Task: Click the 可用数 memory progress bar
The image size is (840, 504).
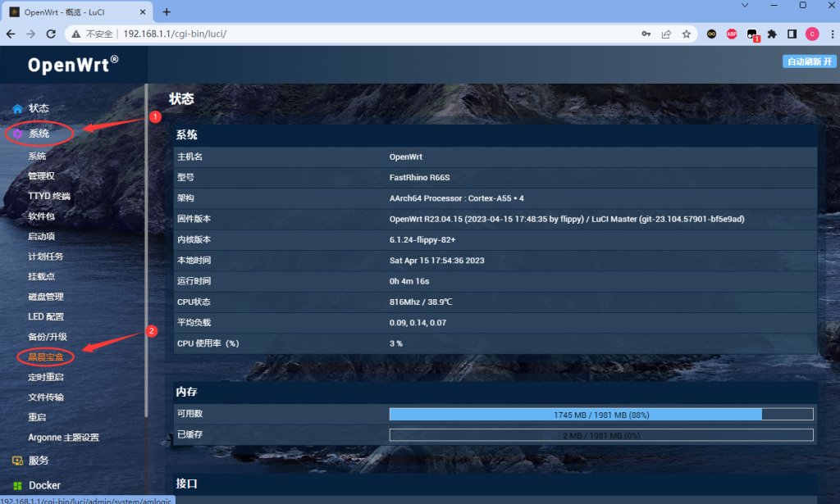Action: [x=601, y=415]
